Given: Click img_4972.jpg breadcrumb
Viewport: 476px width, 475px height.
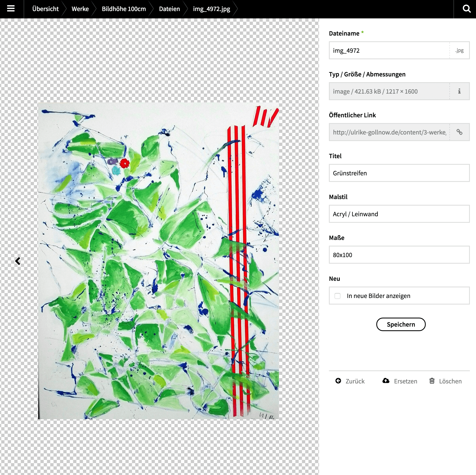Looking at the screenshot, I should 211,9.
